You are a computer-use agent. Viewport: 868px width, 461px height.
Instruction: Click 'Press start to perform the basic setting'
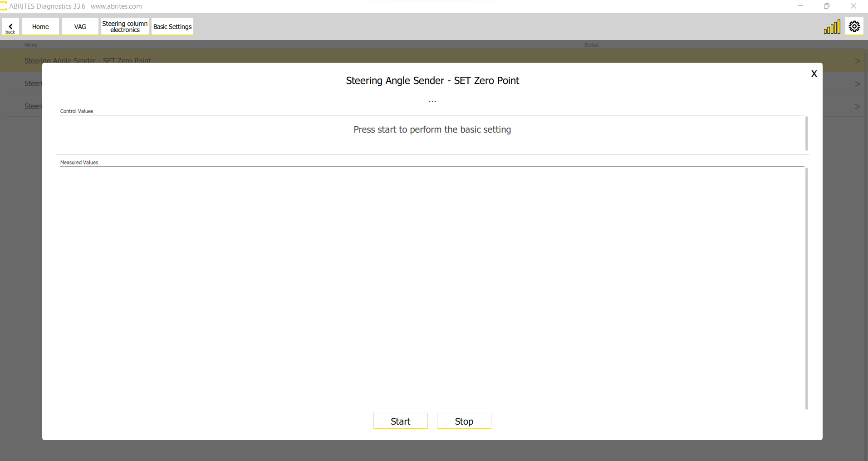[x=432, y=129]
